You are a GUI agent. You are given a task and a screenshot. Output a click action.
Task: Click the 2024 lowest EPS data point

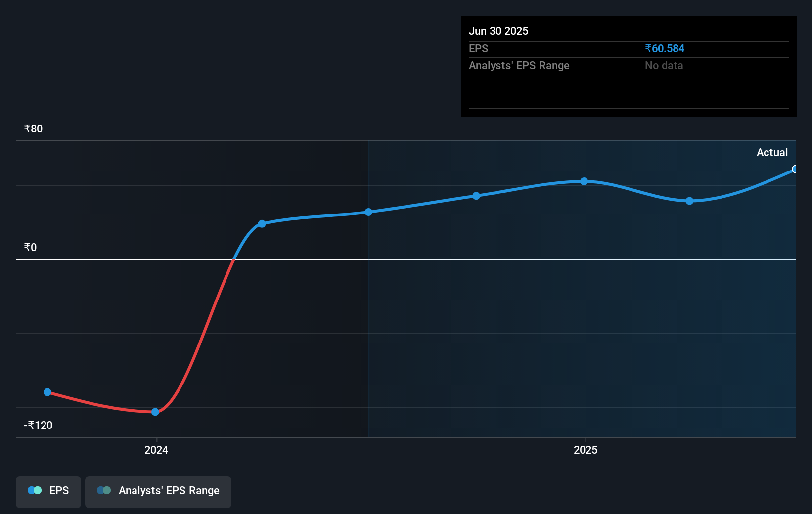pyautogui.click(x=156, y=411)
